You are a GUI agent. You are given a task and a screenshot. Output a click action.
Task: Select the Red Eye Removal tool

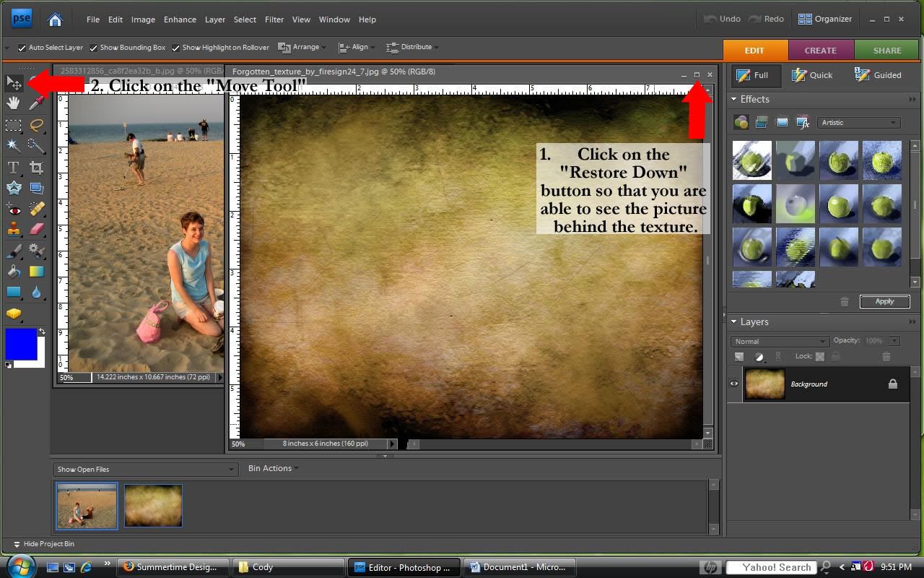pyautogui.click(x=14, y=210)
